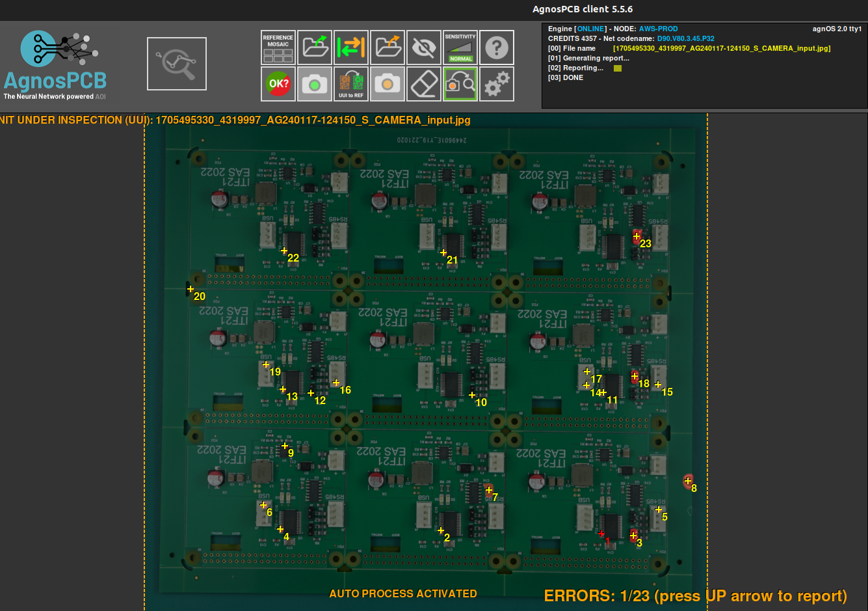Screen dimensions: 868x611
Task: Click the NORMAL sensitivity badge
Action: [x=460, y=58]
